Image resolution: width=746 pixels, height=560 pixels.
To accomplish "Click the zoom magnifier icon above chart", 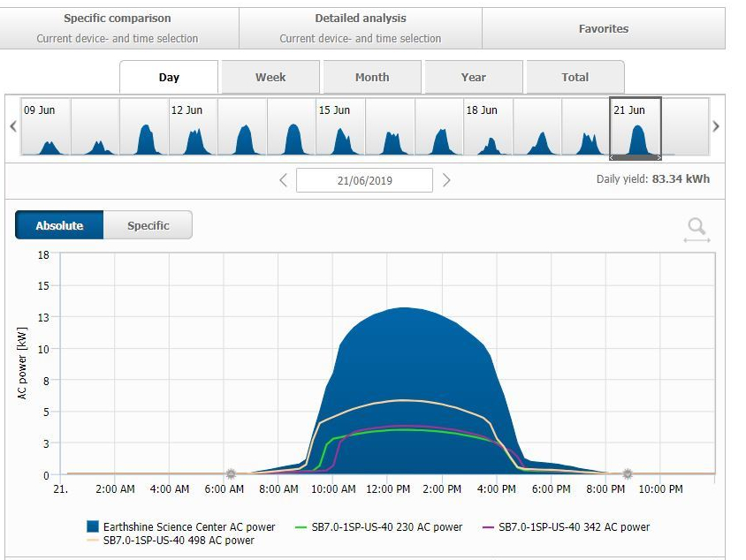I will 697,229.
